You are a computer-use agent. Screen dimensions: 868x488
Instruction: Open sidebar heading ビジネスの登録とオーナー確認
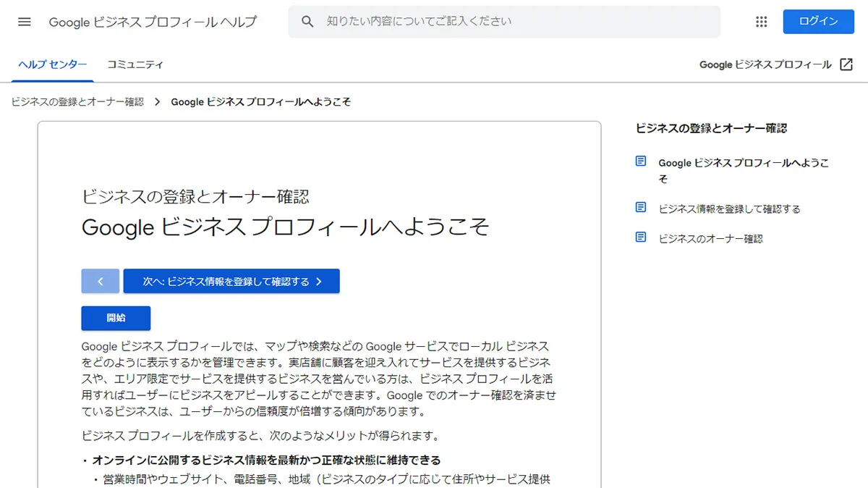click(x=710, y=128)
